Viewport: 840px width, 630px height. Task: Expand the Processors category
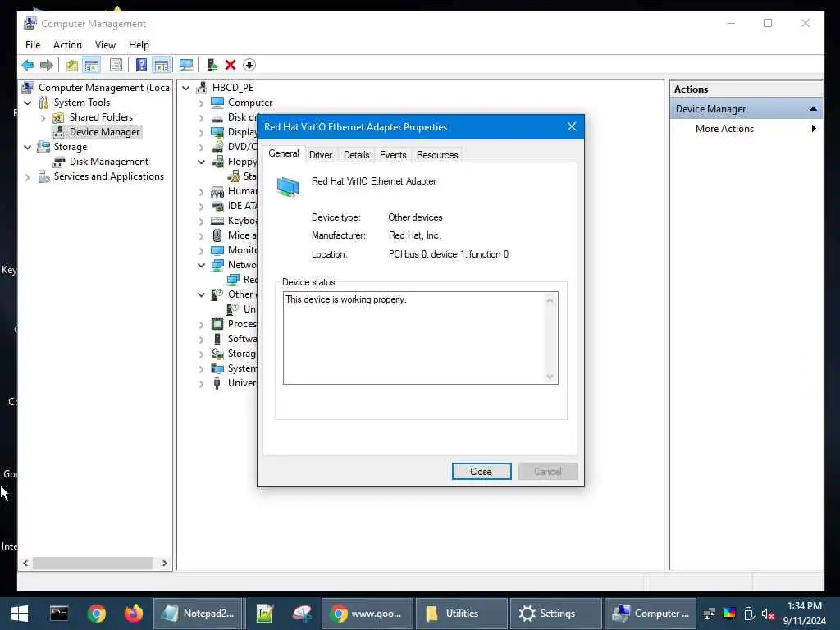tap(202, 325)
